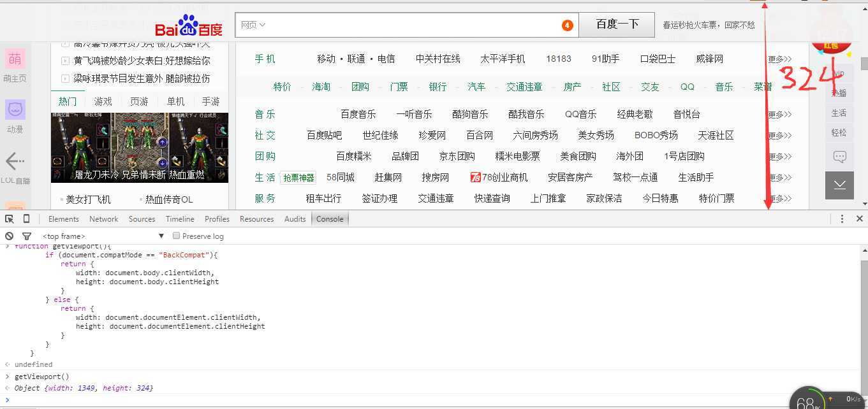This screenshot has width=868, height=409.
Task: Switch to the Profiles tab
Action: 217,219
